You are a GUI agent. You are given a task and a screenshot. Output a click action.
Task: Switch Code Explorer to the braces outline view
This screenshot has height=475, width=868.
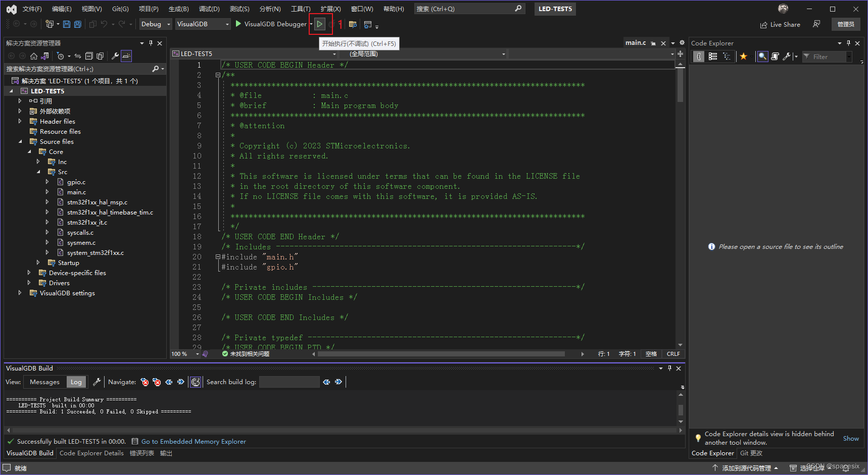coord(698,57)
